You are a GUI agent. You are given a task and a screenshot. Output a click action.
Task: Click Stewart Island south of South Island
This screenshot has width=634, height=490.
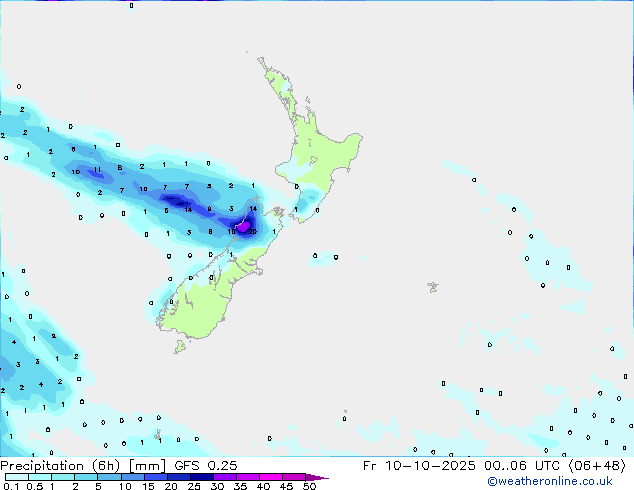tap(181, 347)
